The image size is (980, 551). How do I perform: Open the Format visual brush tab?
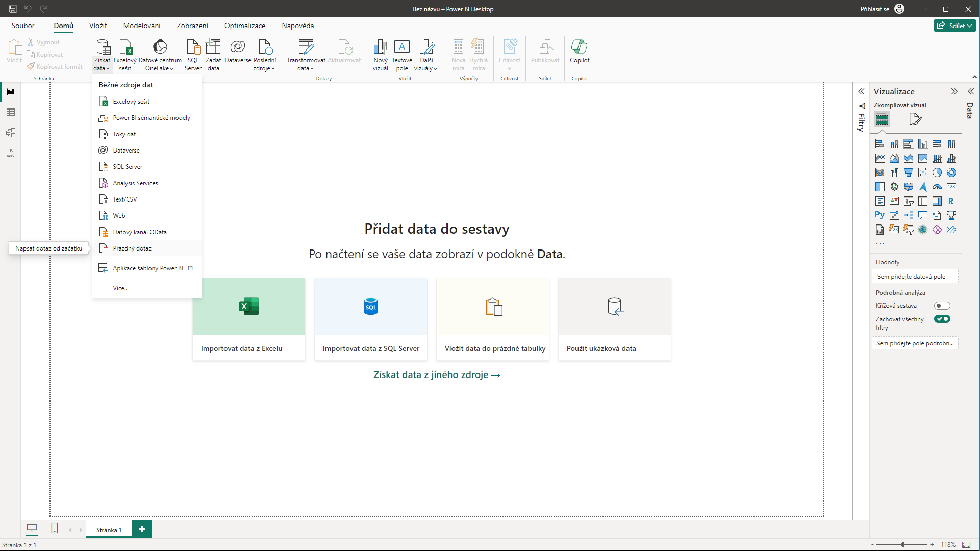pyautogui.click(x=915, y=119)
